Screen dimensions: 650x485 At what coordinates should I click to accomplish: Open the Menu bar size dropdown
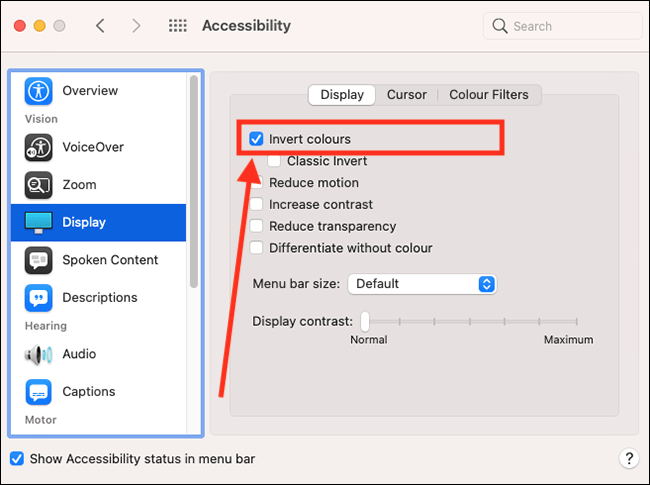click(x=421, y=284)
